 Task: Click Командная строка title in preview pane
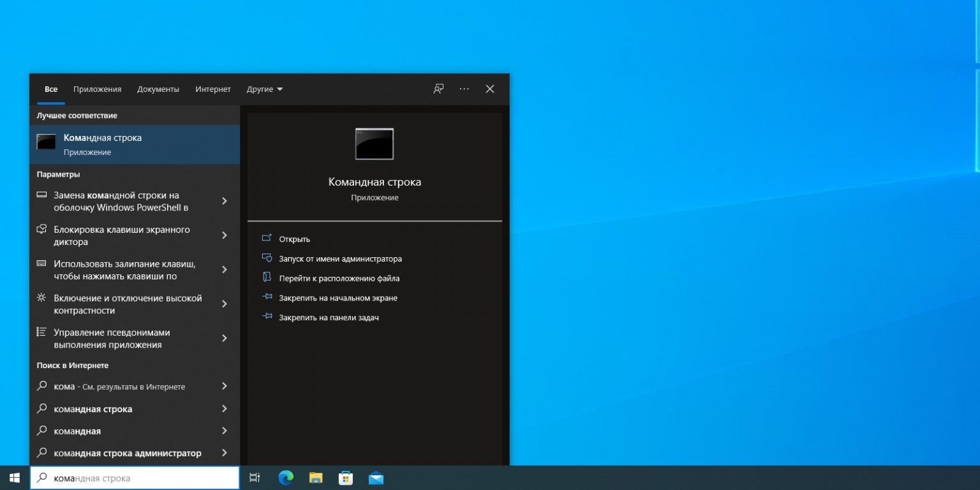[x=375, y=182]
